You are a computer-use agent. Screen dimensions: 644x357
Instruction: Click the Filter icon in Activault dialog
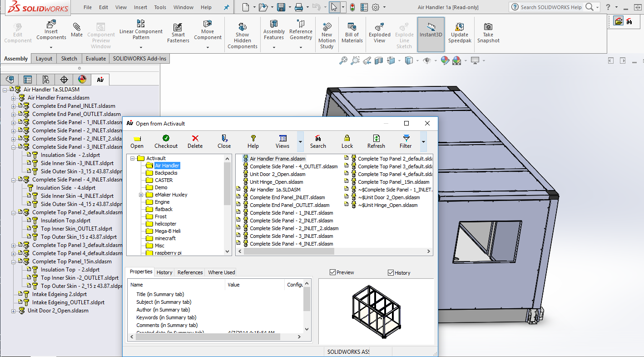pos(406,141)
